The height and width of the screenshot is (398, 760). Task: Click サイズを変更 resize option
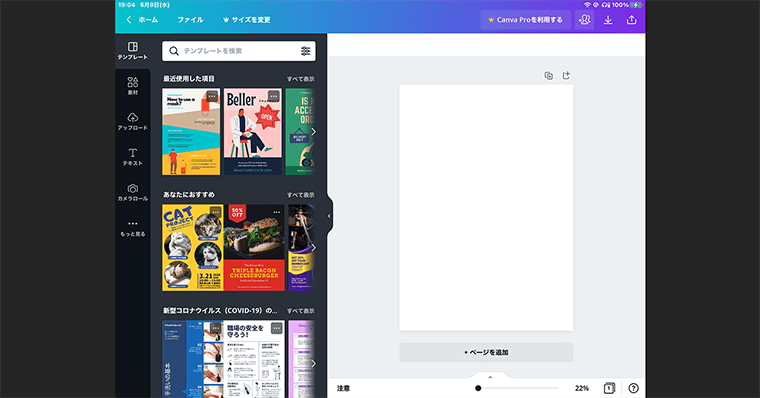coord(247,20)
